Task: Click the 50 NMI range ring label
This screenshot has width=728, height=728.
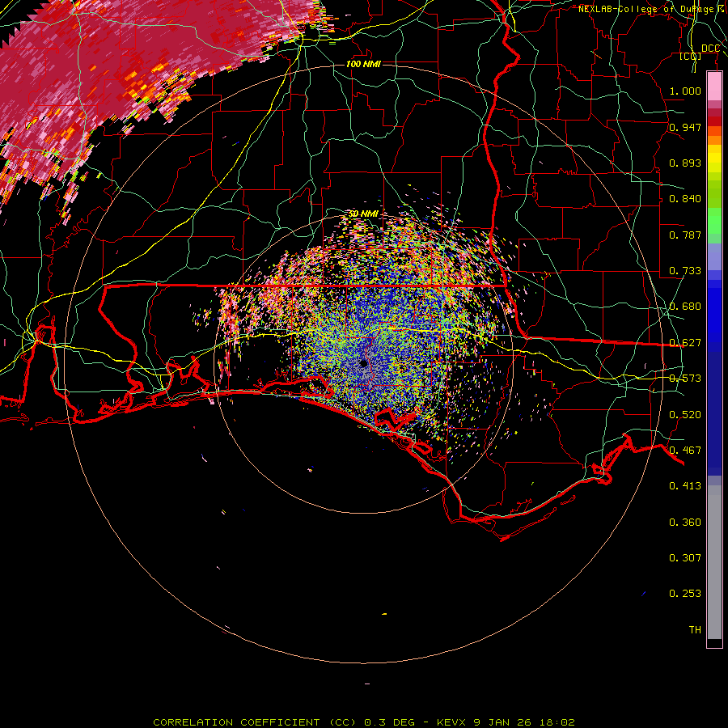Action: 363,214
